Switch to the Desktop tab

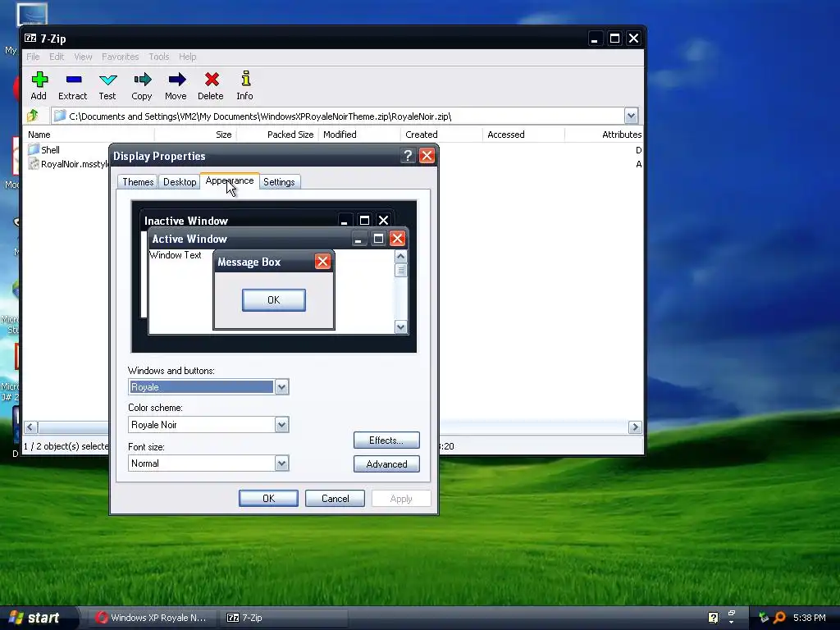(180, 182)
